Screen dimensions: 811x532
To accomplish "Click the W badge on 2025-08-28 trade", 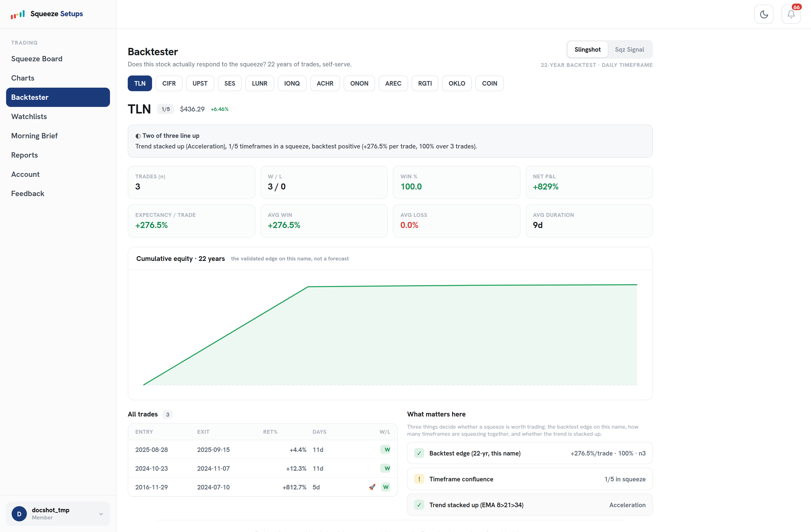I will pyautogui.click(x=387, y=450).
